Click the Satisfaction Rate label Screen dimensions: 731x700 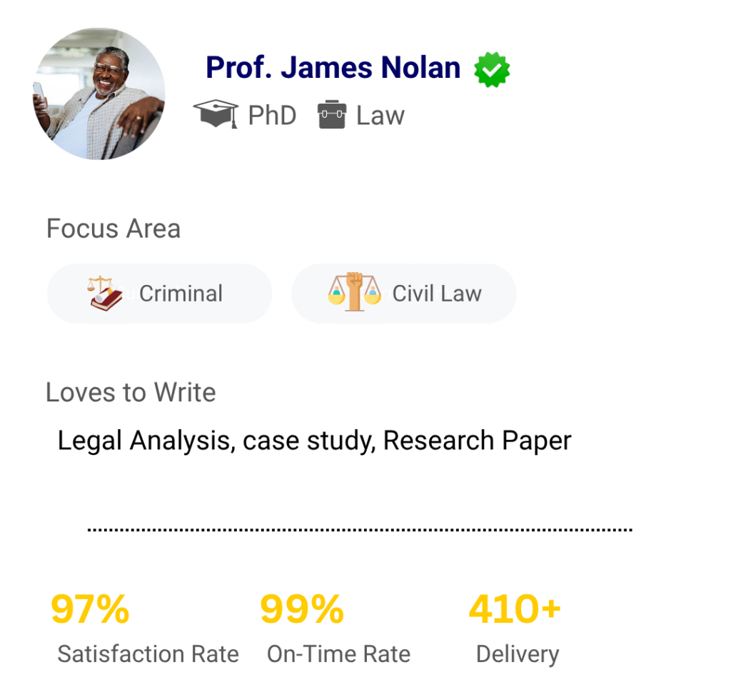(x=148, y=654)
